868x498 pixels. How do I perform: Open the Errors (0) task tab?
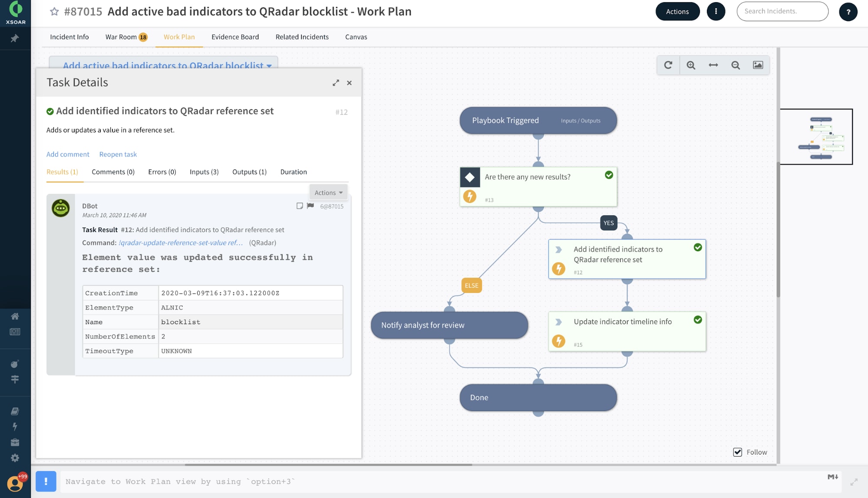(162, 172)
